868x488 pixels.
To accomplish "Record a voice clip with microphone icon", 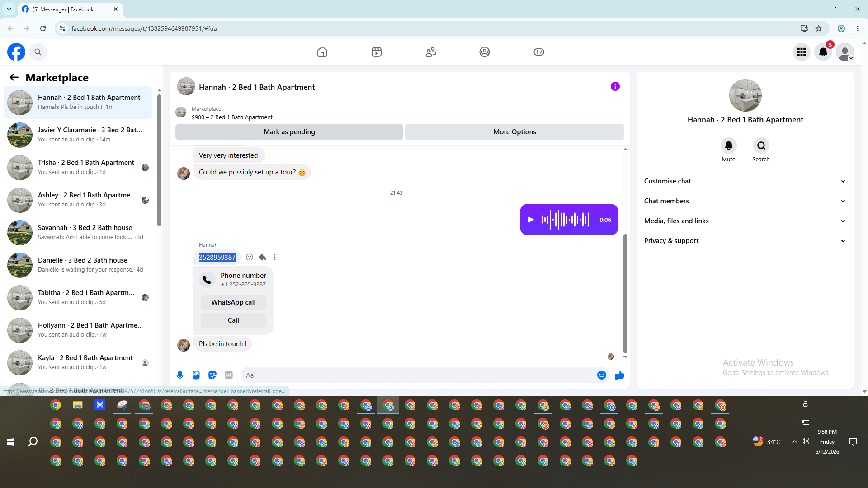I will click(180, 375).
